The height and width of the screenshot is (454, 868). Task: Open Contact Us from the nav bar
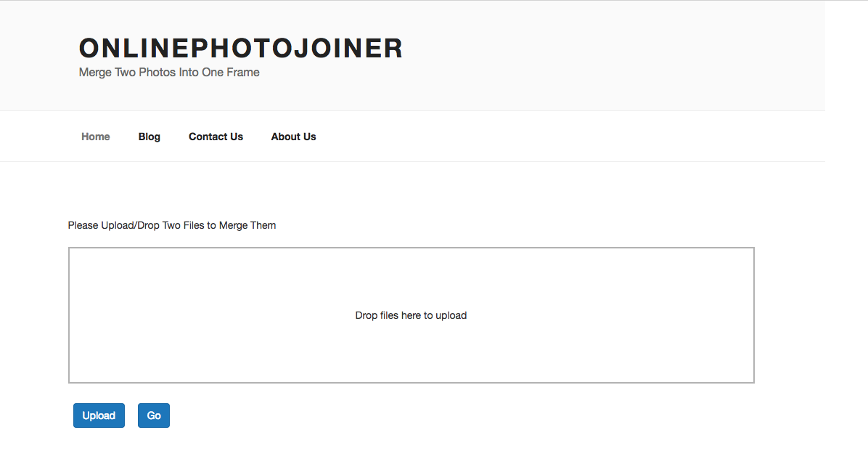coord(216,137)
